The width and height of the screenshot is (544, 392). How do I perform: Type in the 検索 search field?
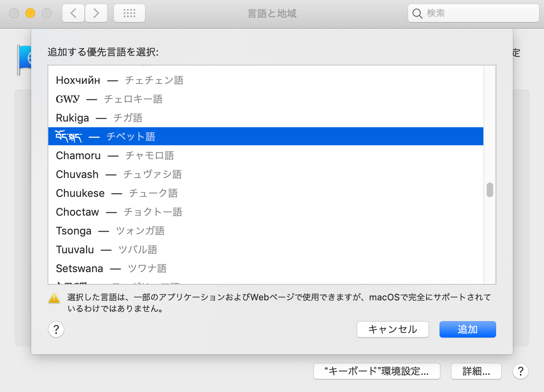[x=479, y=14]
